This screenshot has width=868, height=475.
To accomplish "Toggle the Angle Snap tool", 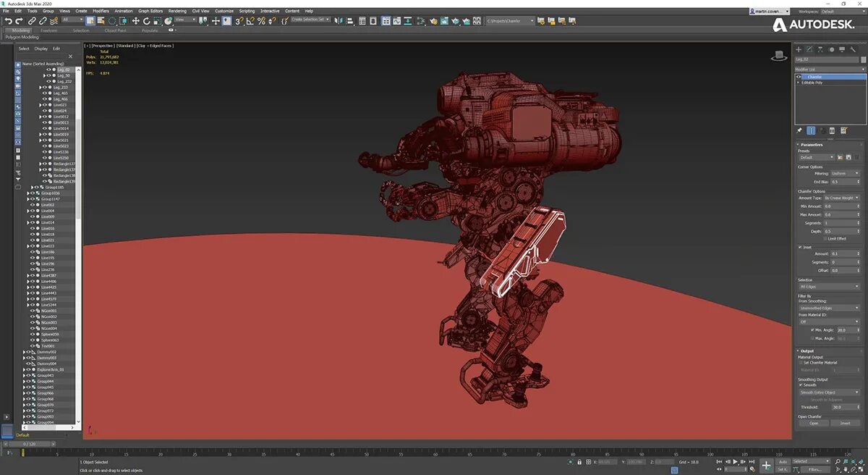I will point(250,21).
